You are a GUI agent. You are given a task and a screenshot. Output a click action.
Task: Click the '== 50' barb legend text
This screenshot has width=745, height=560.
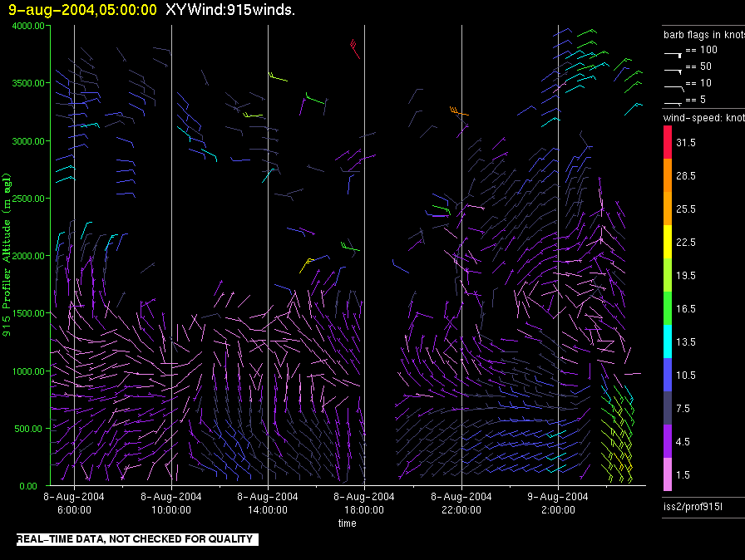point(698,66)
